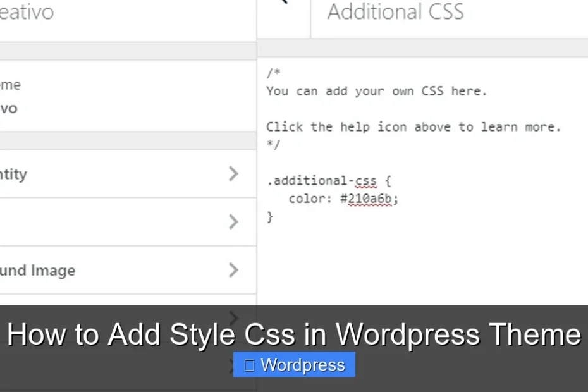Select the Creativo heading in the sidebar

[27, 11]
